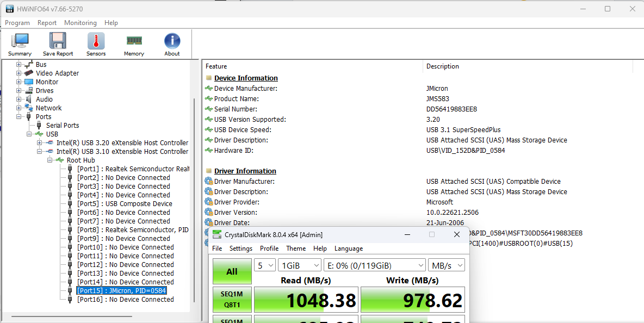Open test count dropdown showing 5
Screen dimensions: 644x323
coord(265,265)
